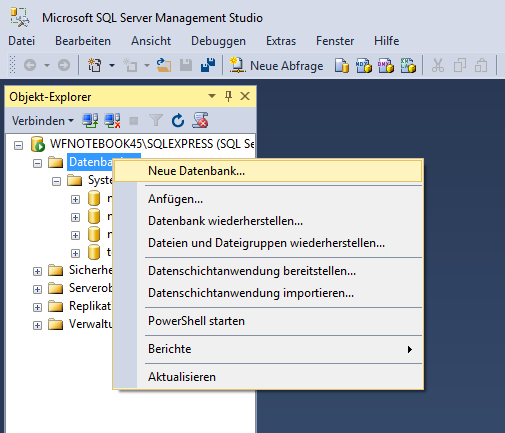Click the Disconnect server icon with red X

tap(112, 121)
